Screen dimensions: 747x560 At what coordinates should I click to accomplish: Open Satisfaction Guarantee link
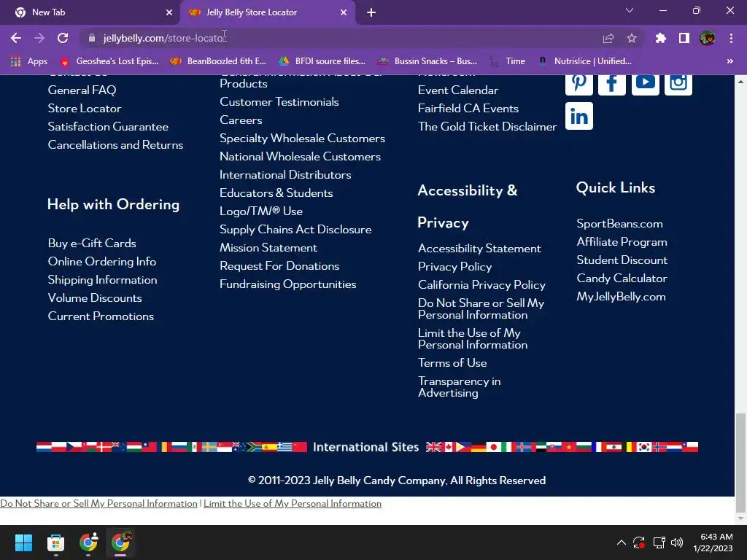pyautogui.click(x=108, y=127)
